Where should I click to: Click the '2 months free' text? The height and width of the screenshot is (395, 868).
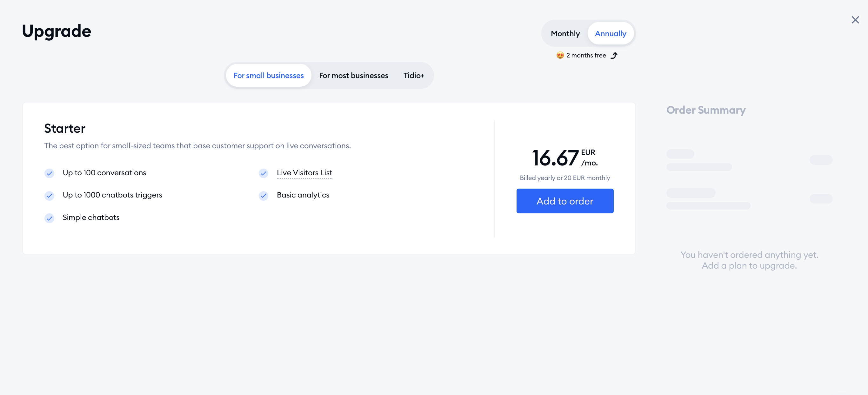click(586, 55)
